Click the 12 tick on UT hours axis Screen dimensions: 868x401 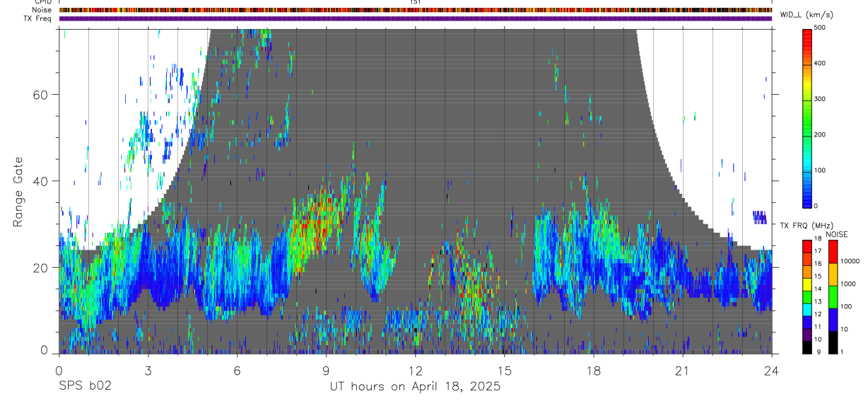click(416, 370)
